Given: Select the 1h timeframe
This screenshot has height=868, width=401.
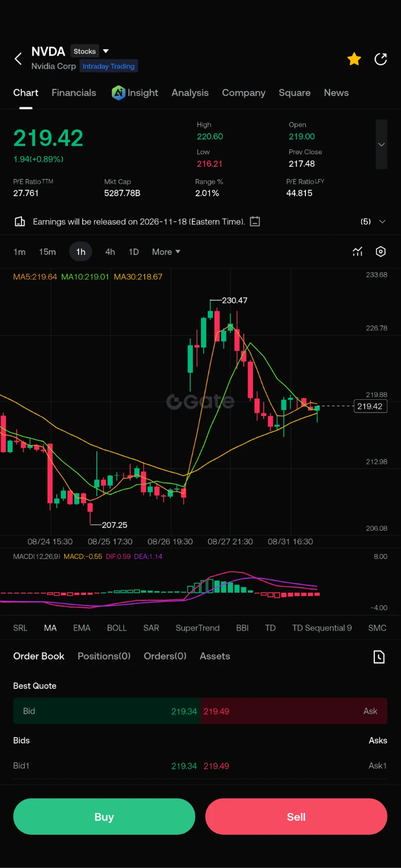Looking at the screenshot, I should click(81, 252).
